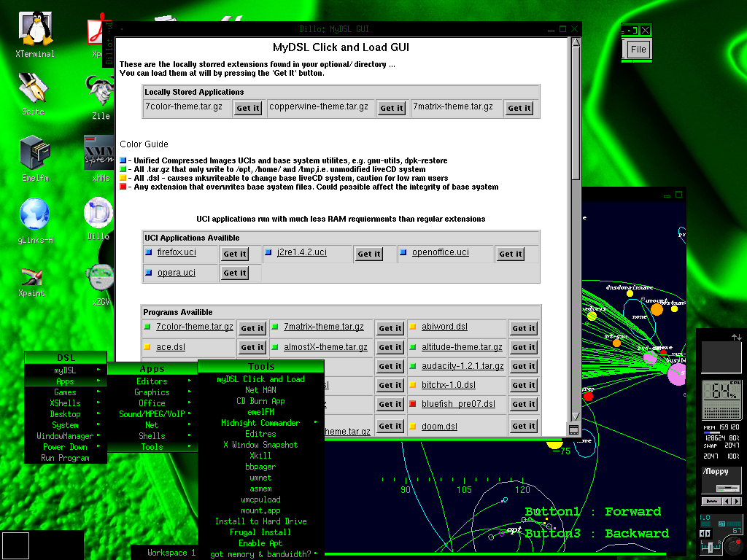The image size is (747, 560).
Task: Click Get it button for abiword.dsl
Action: click(524, 328)
